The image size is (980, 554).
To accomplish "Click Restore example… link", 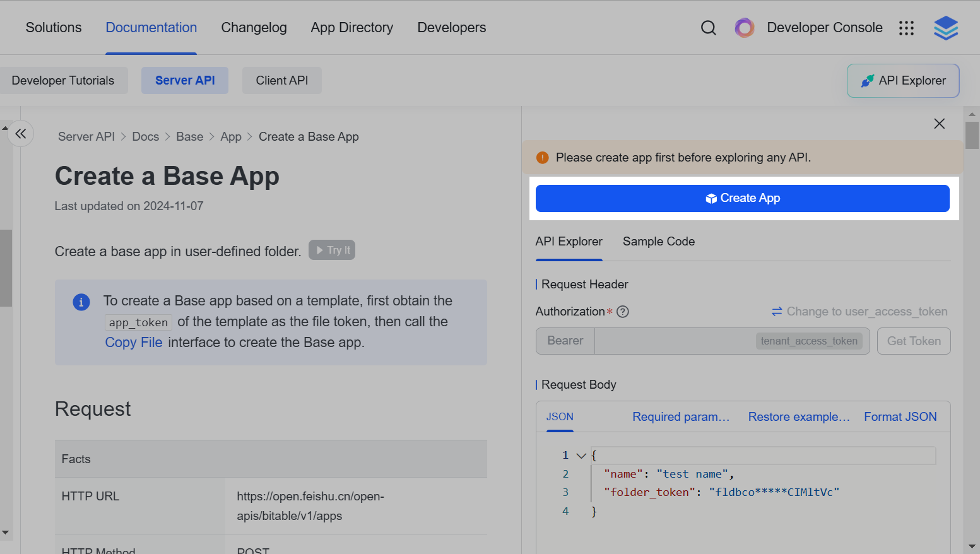I will coord(799,417).
